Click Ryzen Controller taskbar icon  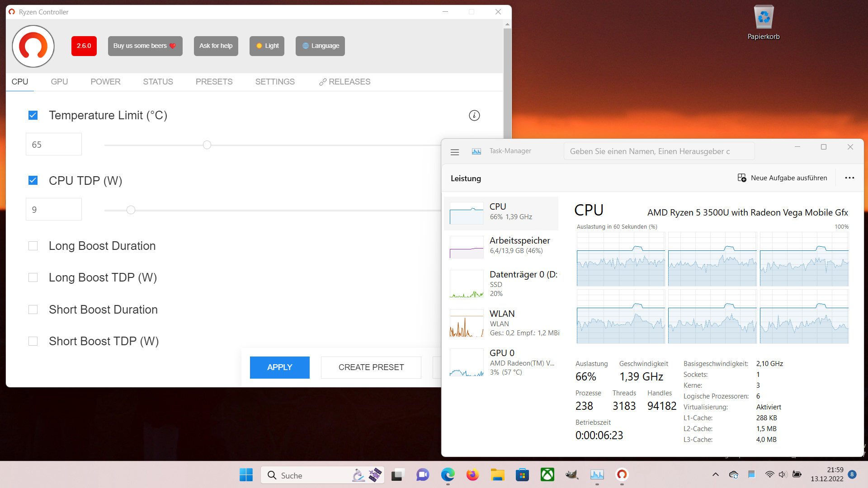click(x=622, y=474)
